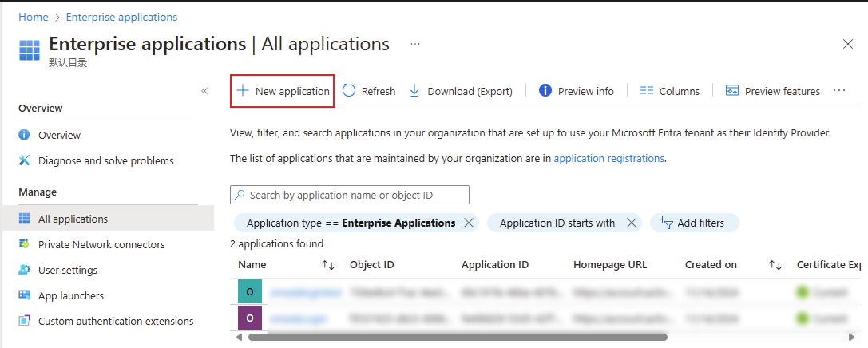Image resolution: width=868 pixels, height=348 pixels.
Task: Open Preview info
Action: (577, 91)
